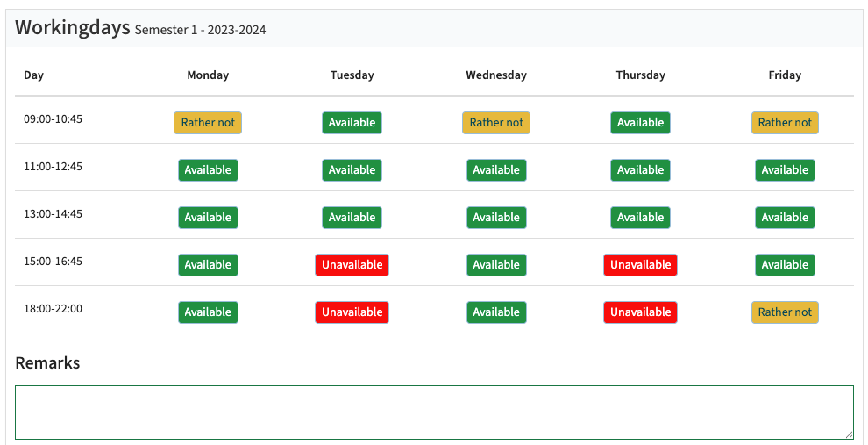Click Friday 18:00-22:00 'Rather not' badge
868x445 pixels.
pos(785,312)
